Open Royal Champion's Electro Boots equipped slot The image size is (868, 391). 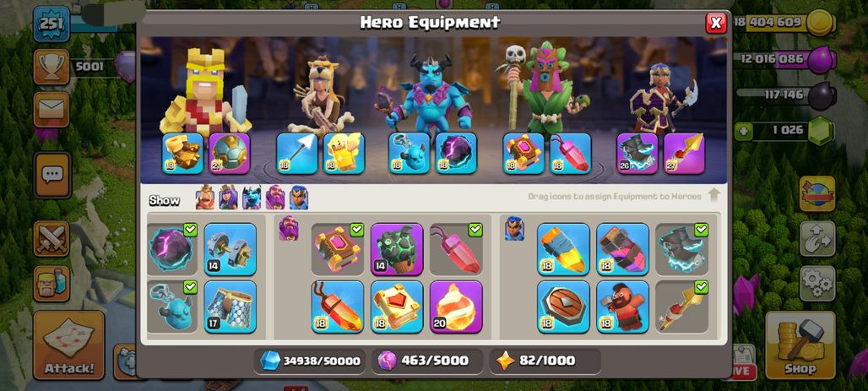(x=637, y=154)
